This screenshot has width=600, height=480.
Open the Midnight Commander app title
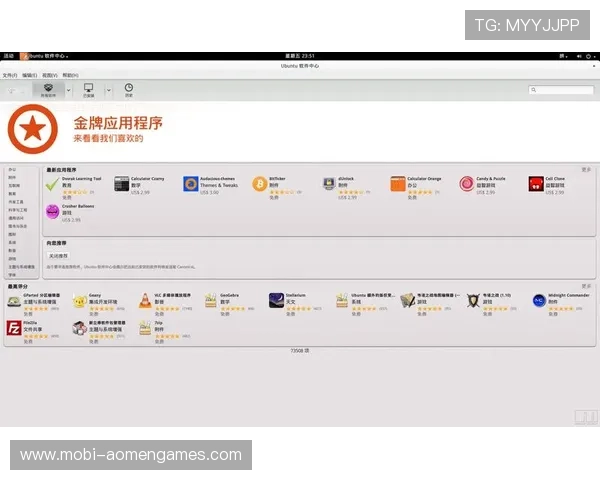(569, 295)
